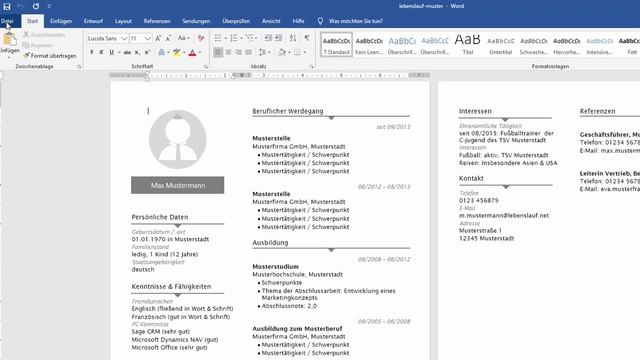This screenshot has width=640, height=360.
Task: Click the first line indent marker on ruler
Action: [147, 73]
